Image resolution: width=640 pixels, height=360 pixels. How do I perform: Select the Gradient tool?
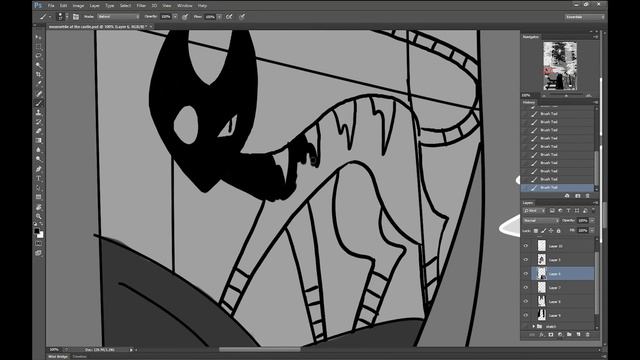[x=38, y=141]
